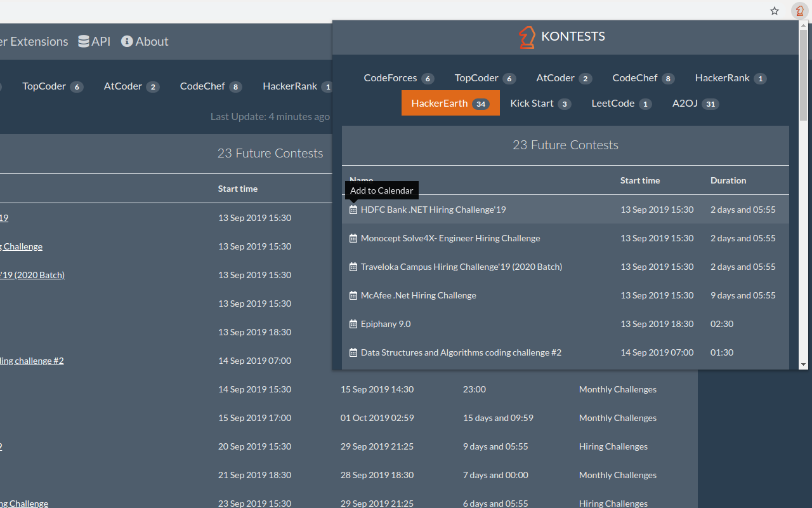
Task: Click the 'ding challenge #2' link on background page
Action: coord(32,361)
